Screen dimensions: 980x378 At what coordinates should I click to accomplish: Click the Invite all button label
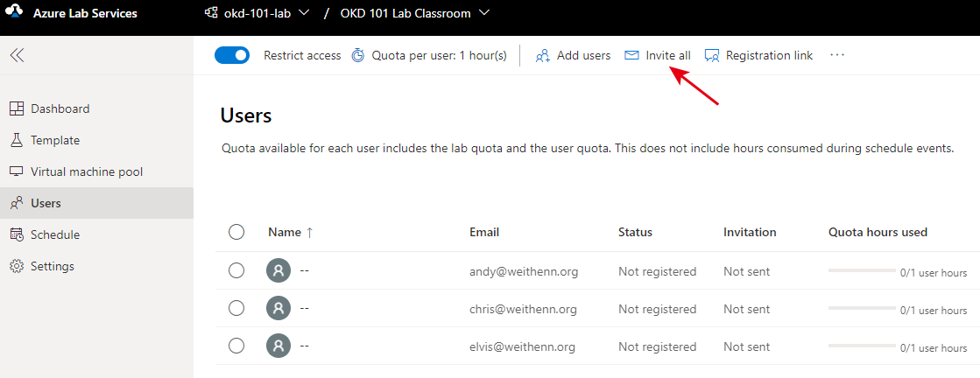tap(668, 56)
